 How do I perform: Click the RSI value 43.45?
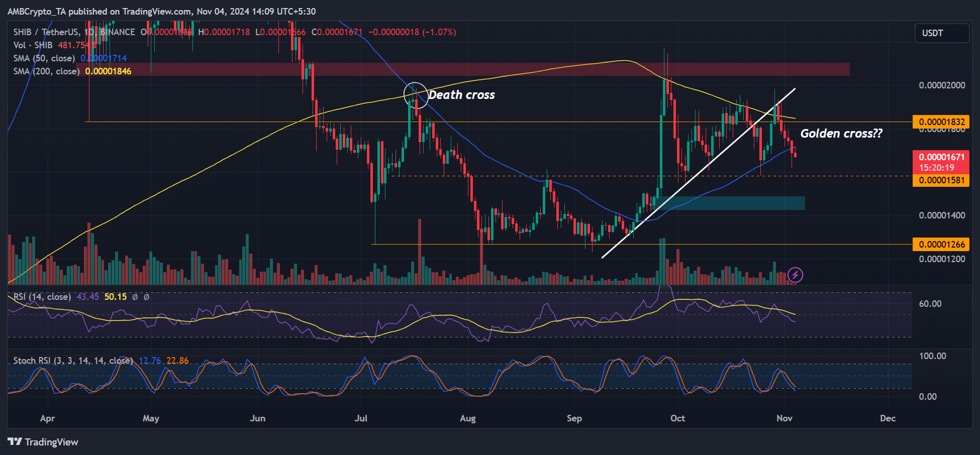tap(87, 297)
